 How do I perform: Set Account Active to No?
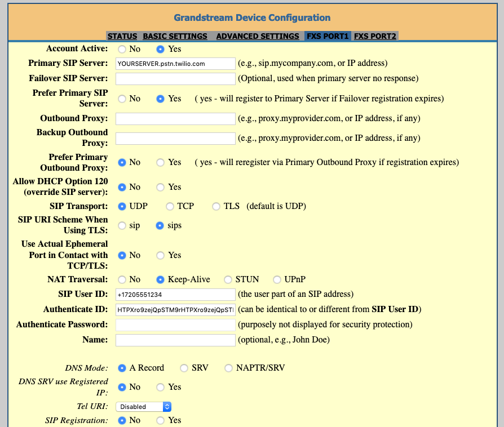(122, 49)
